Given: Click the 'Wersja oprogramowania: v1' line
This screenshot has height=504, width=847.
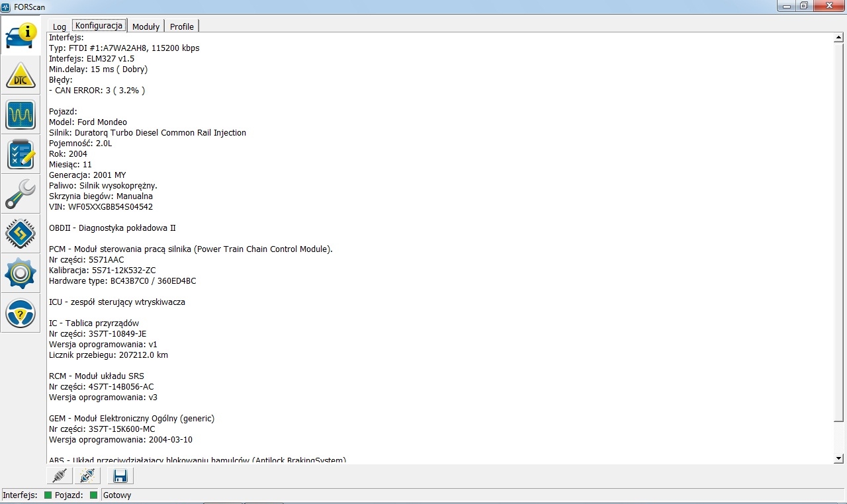Looking at the screenshot, I should click(103, 345).
